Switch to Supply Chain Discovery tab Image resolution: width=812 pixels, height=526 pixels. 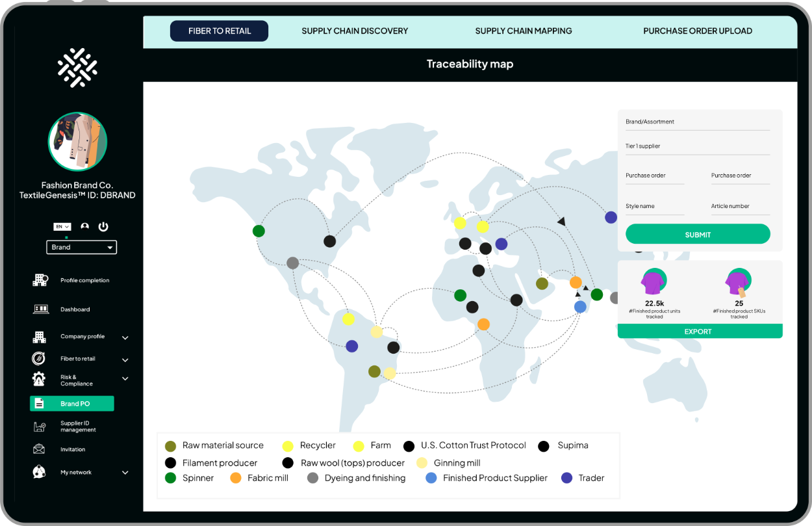pyautogui.click(x=355, y=31)
